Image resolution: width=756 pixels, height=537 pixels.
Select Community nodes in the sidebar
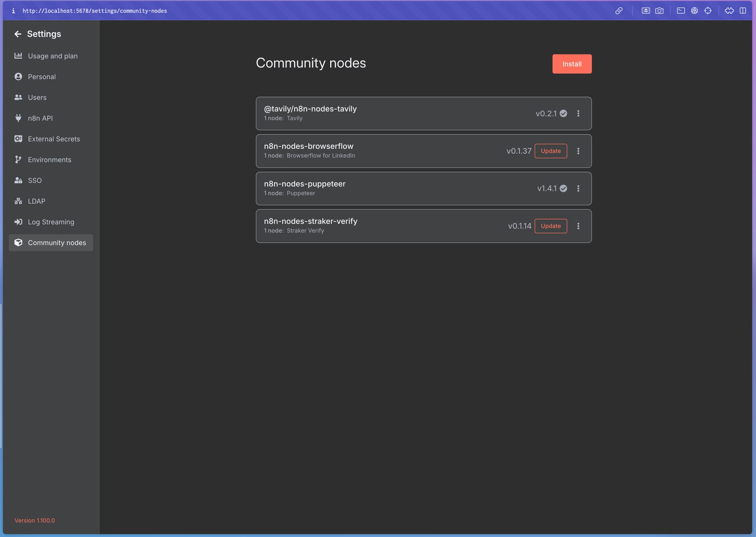pyautogui.click(x=51, y=243)
